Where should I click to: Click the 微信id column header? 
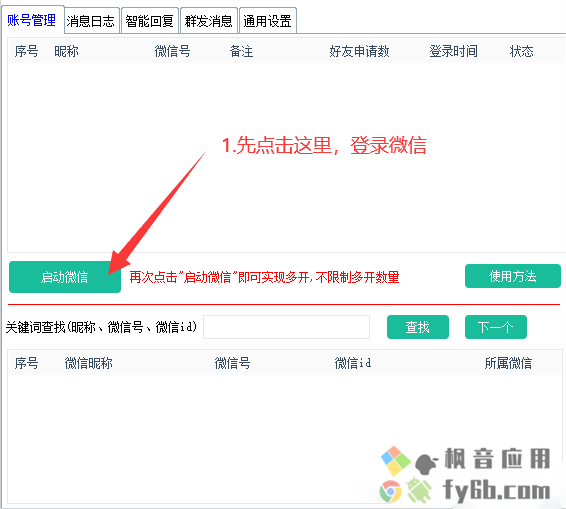click(x=353, y=363)
